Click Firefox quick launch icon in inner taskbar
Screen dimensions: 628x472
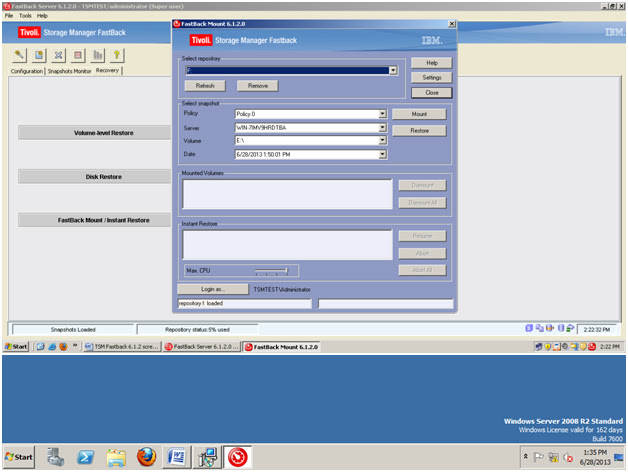[x=63, y=347]
